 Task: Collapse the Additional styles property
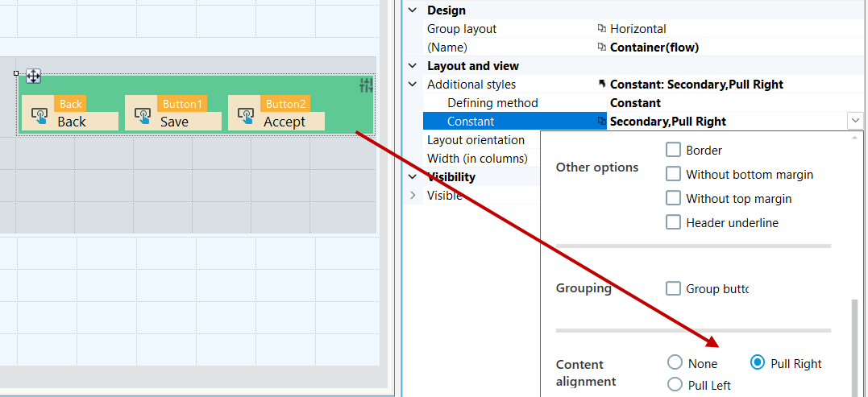413,84
